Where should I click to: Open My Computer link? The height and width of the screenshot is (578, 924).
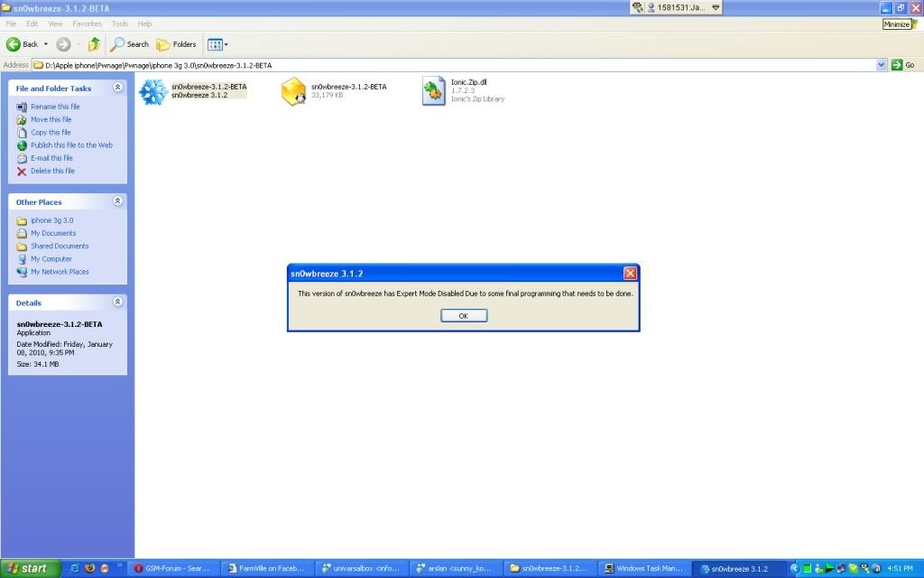(51, 259)
